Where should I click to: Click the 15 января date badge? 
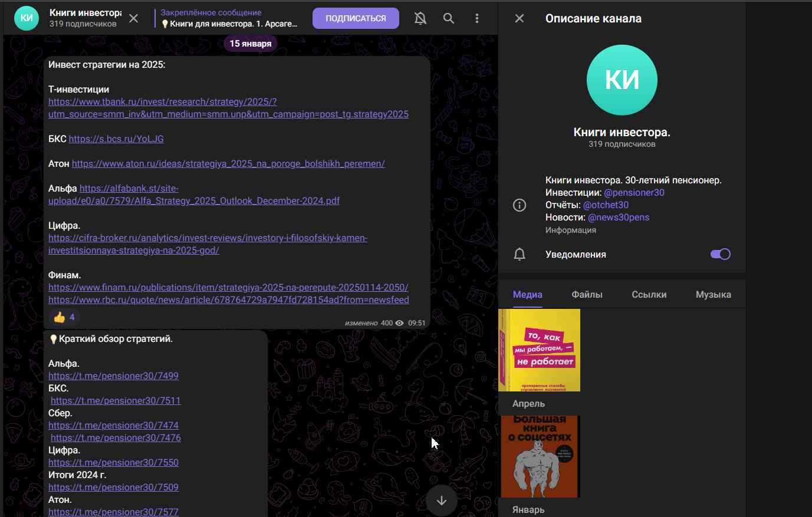click(x=251, y=44)
